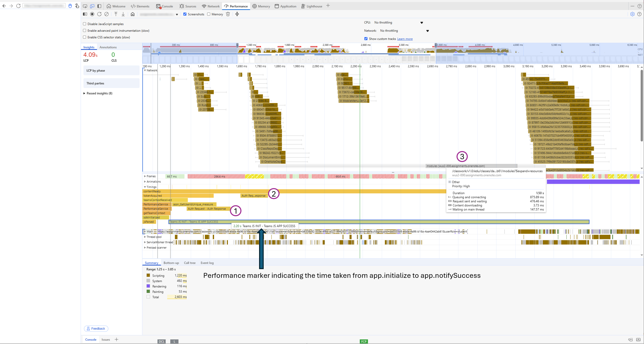Image resolution: width=644 pixels, height=344 pixels.
Task: Click the inspect element selector icon
Action: [x=85, y=6]
